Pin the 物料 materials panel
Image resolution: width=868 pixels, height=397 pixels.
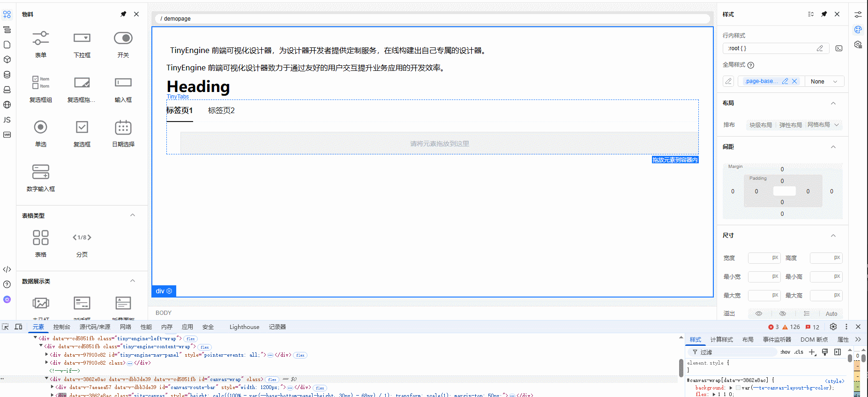(123, 14)
